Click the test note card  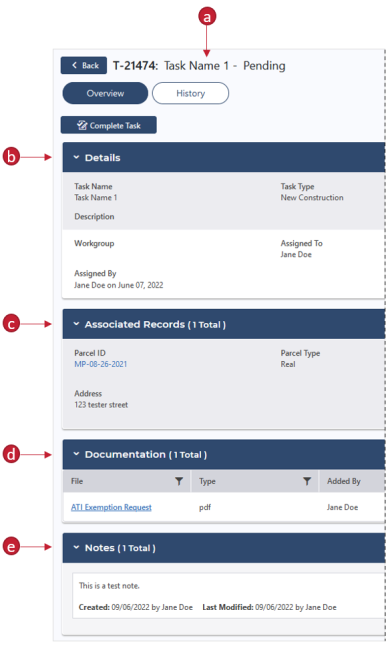point(229,596)
